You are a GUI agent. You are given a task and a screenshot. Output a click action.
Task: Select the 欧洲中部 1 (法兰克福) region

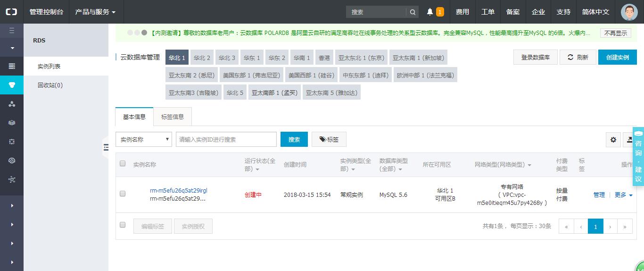tap(425, 76)
